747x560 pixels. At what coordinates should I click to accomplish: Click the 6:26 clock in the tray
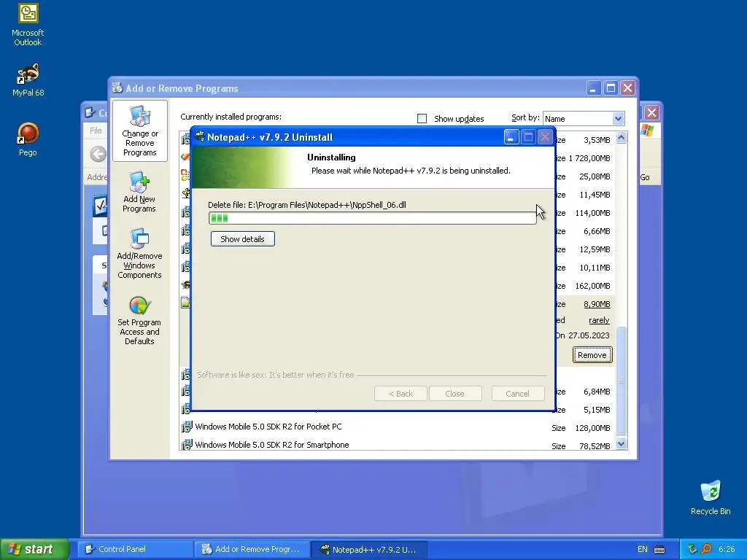coord(727,550)
